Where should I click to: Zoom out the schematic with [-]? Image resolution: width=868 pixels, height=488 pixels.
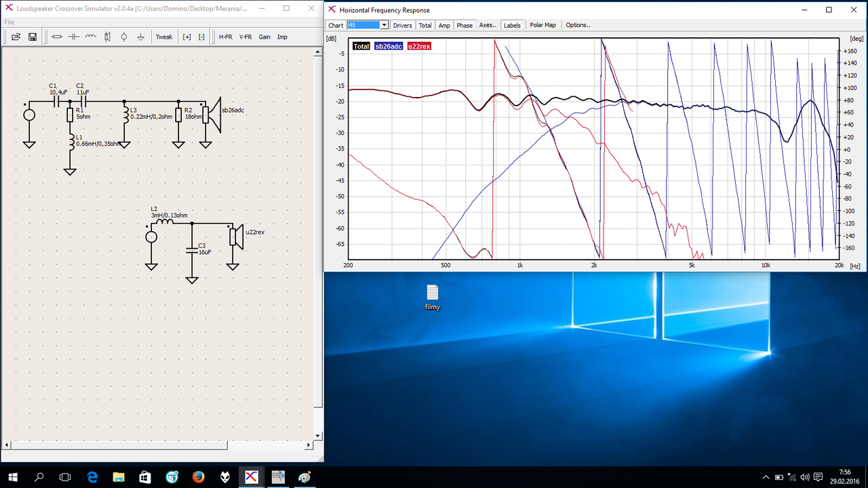[x=201, y=37]
